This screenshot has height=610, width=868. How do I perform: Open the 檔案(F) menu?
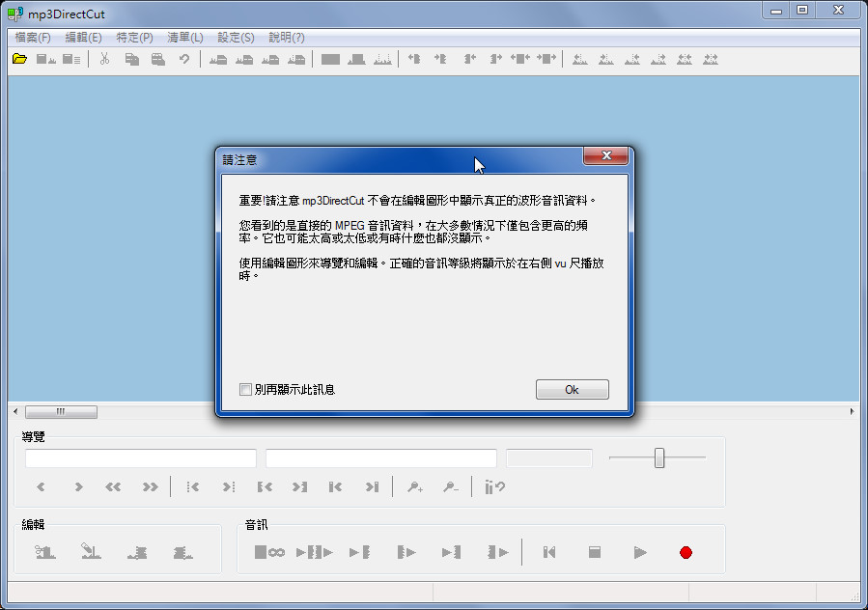(x=33, y=38)
